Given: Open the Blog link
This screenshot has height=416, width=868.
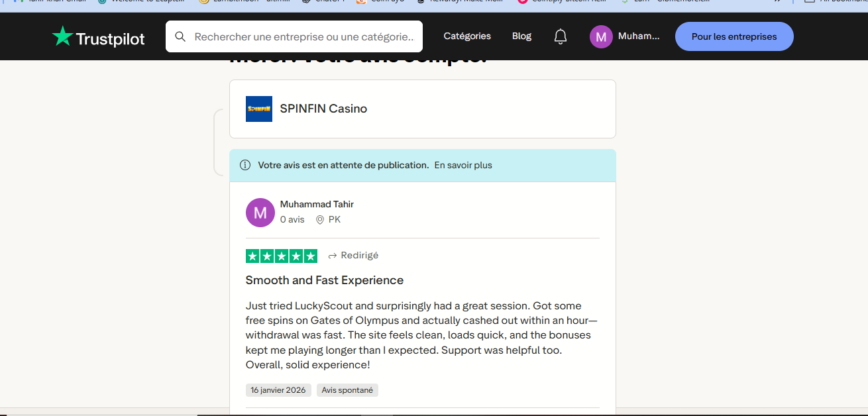Looking at the screenshot, I should click(521, 36).
